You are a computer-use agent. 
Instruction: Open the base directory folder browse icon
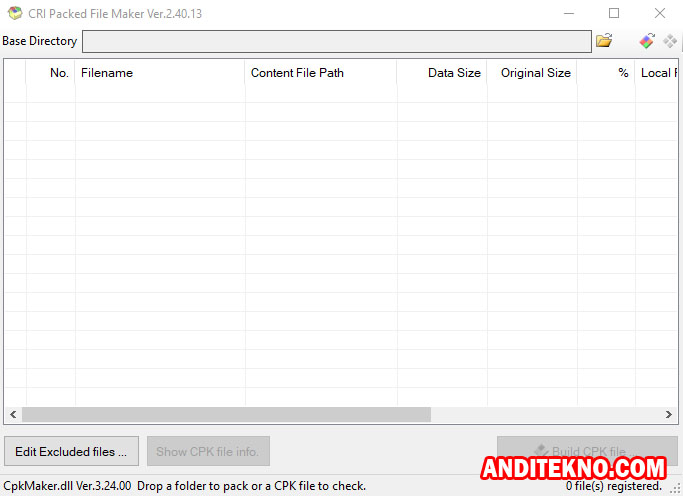tap(604, 41)
